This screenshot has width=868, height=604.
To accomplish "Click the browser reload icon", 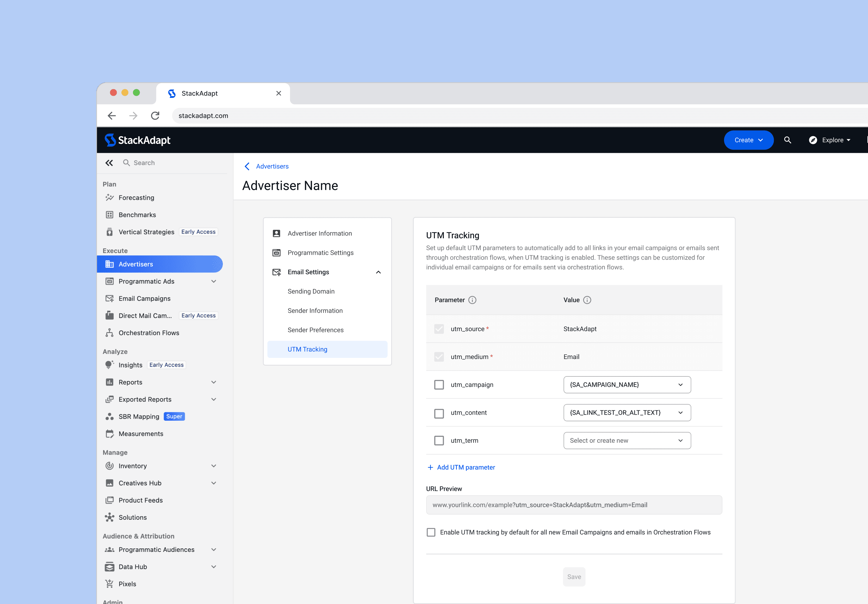I will click(155, 116).
